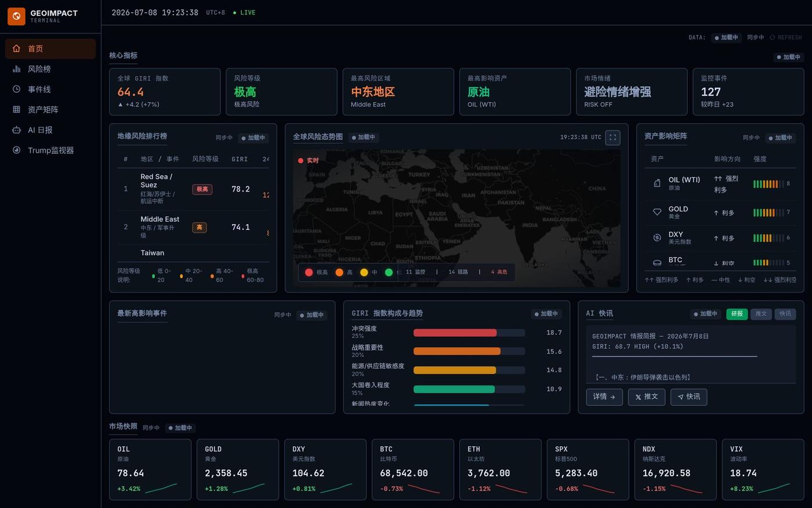The height and width of the screenshot is (508, 812).
Task: Click the red 极高 legend dot on map
Action: [x=309, y=272]
